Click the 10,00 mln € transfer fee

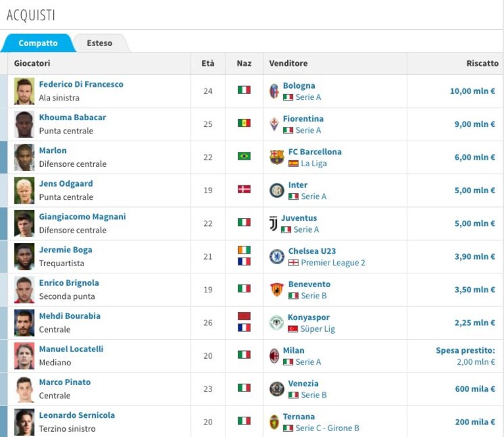472,91
